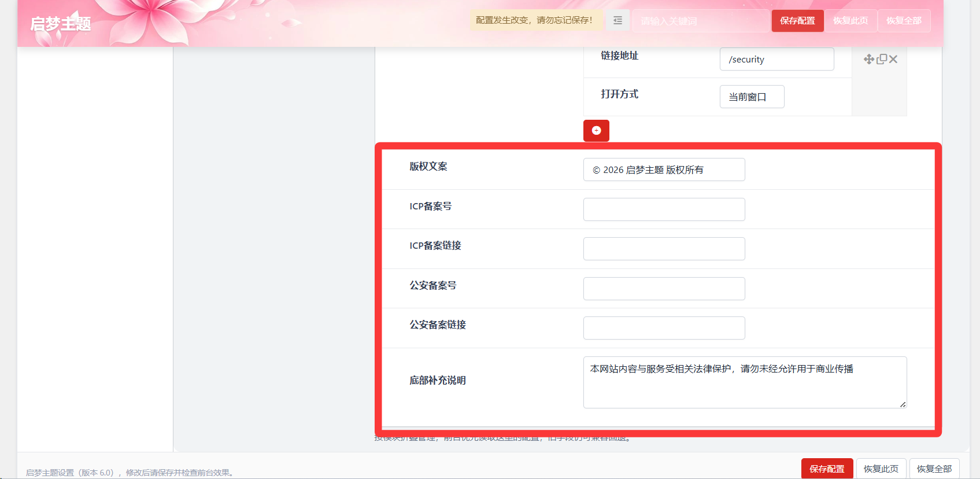
Task: Click the 保存配置 button in the top header
Action: point(797,21)
